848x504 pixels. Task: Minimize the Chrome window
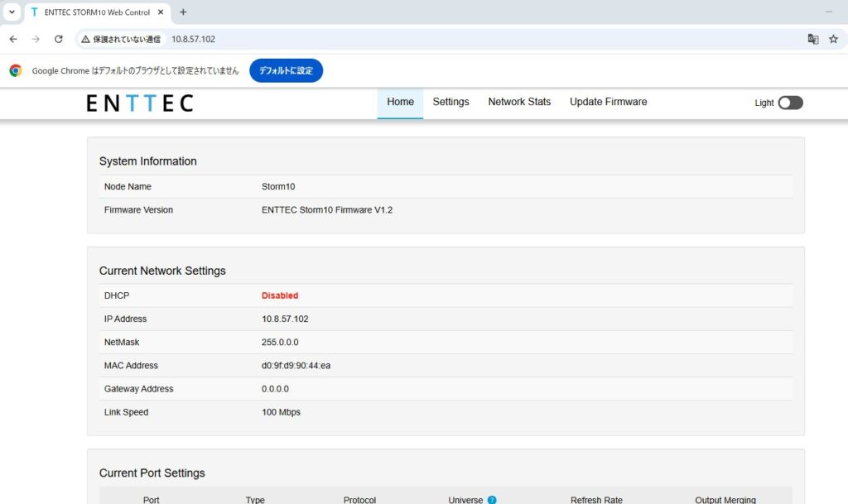click(x=829, y=12)
